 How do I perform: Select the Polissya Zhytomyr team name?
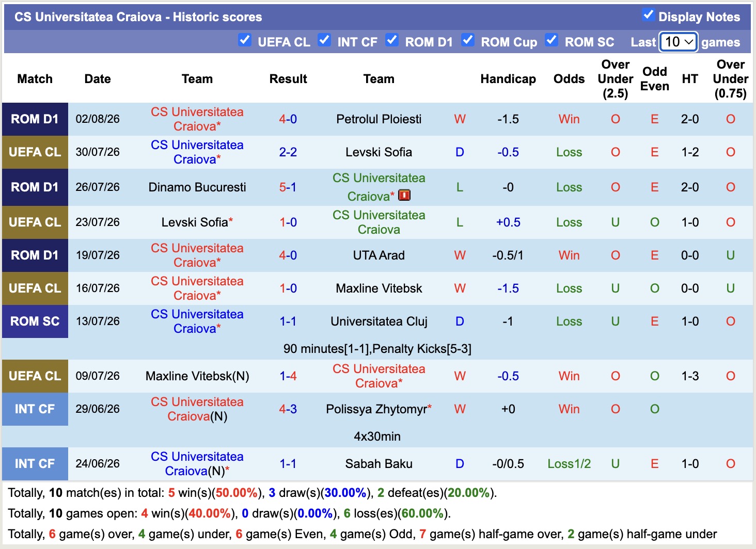(376, 409)
